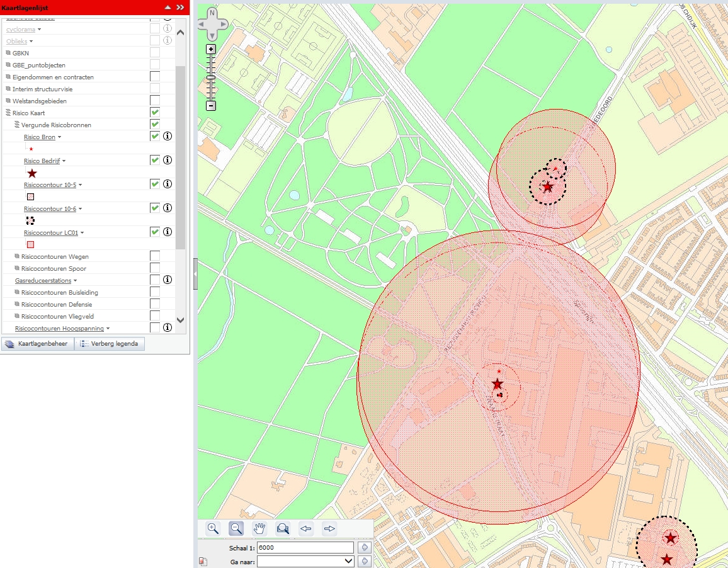Enable the Risicocontouren Spoor checkbox
This screenshot has height=568, width=728.
[x=155, y=268]
